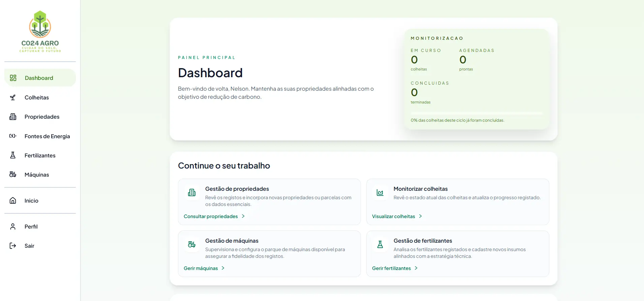Image resolution: width=644 pixels, height=301 pixels.
Task: Click the Dashboard grid icon in sidebar
Action: tap(13, 78)
